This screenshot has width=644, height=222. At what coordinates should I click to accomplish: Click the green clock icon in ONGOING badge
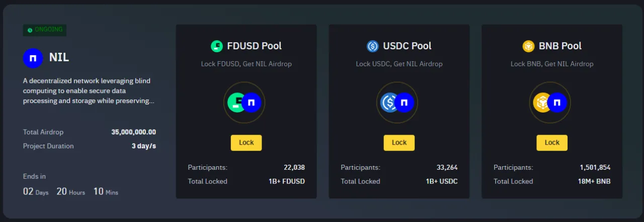pyautogui.click(x=30, y=30)
